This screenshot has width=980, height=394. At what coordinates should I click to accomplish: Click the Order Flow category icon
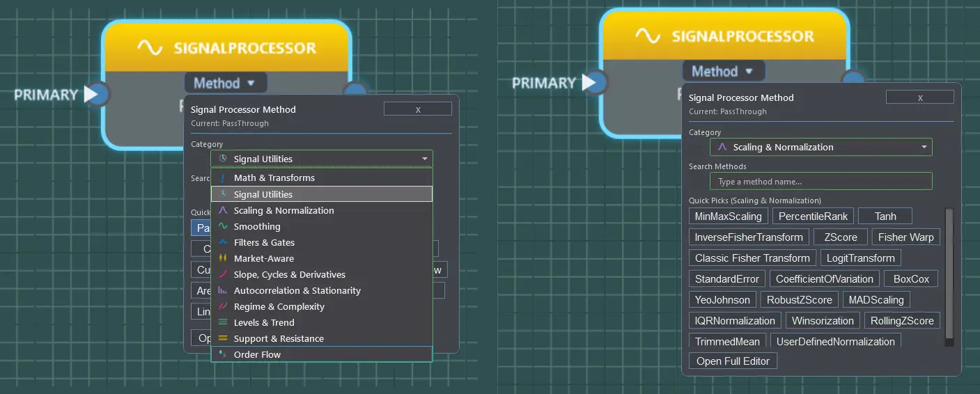tap(223, 354)
